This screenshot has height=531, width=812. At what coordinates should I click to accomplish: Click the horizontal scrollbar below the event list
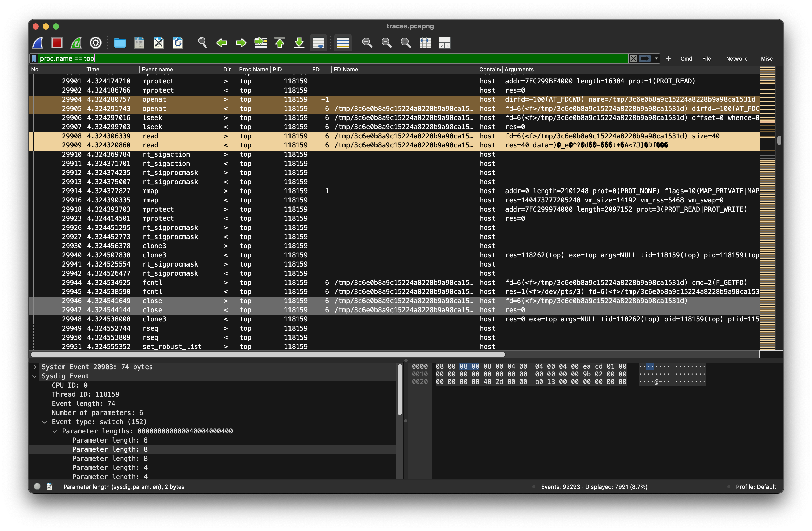(268, 355)
